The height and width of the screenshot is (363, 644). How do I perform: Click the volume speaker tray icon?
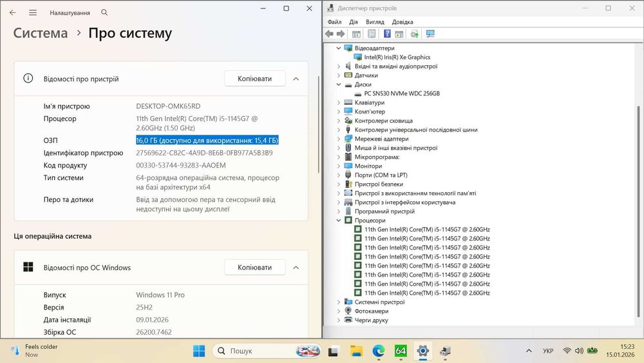pyautogui.click(x=579, y=351)
